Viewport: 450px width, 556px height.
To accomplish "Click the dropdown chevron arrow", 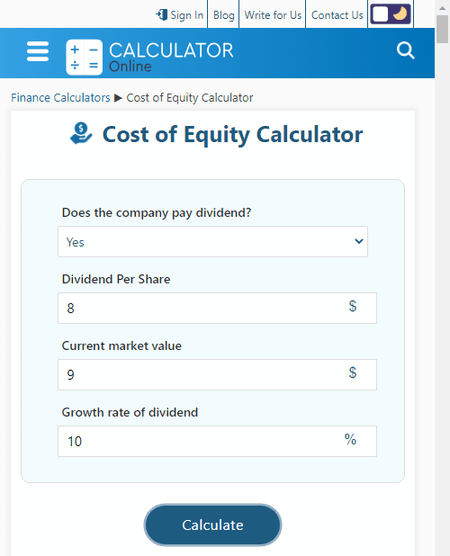I will pos(359,241).
